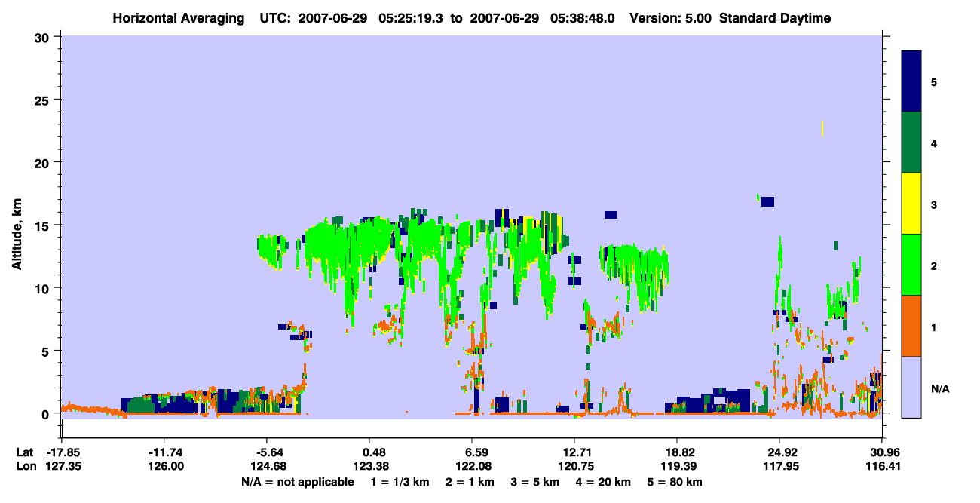Click the bright green colorbar segment labeled 2
This screenshot has width=980, height=503.
tap(912, 265)
